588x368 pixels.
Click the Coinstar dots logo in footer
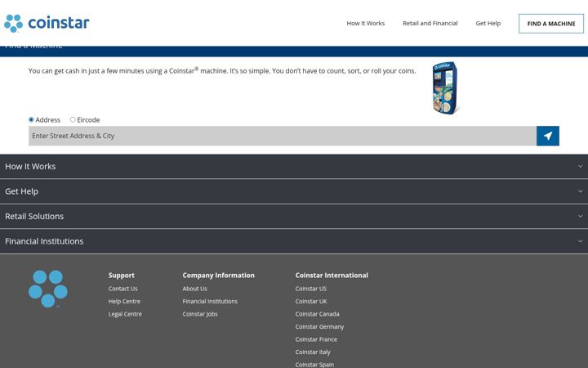pyautogui.click(x=48, y=289)
